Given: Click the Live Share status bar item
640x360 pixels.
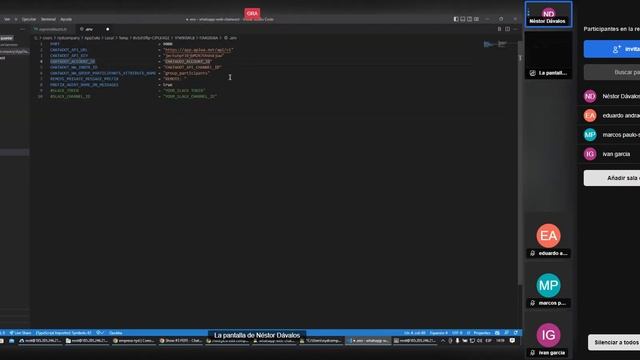Looking at the screenshot, I should coord(21,333).
